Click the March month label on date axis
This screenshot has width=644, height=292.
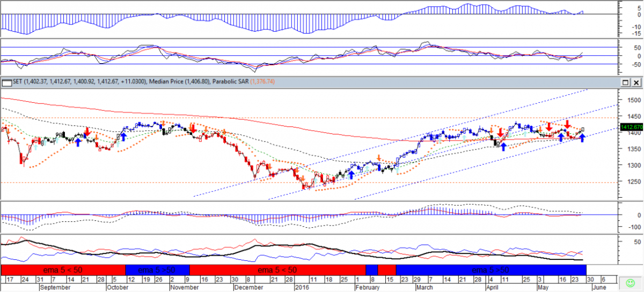coord(425,287)
